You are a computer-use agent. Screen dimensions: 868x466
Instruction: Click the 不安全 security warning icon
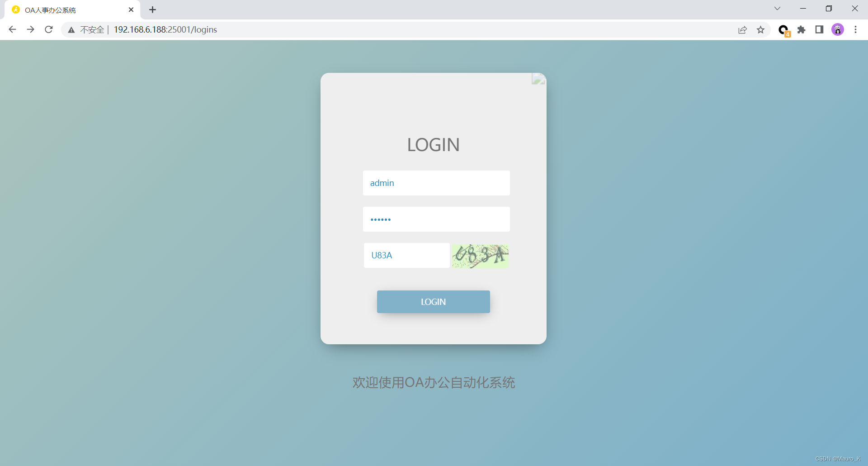coord(71,29)
